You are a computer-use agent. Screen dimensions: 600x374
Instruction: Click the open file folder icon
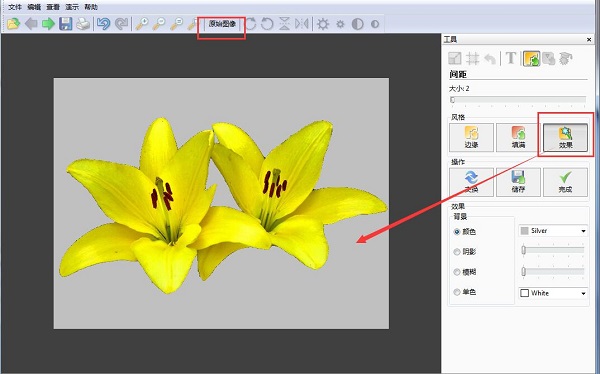coord(13,24)
